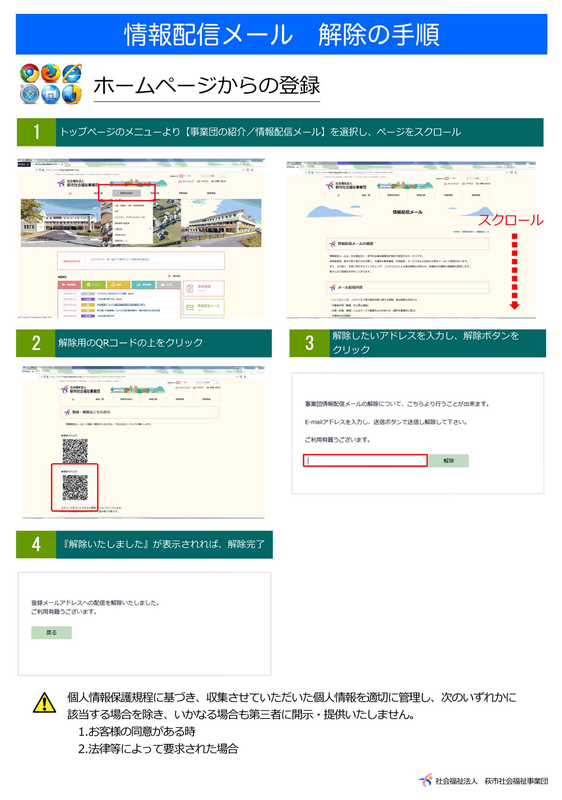Click the 採用情報 card on homepage screenshot
Viewport: 562px width, 800px height.
[x=203, y=289]
